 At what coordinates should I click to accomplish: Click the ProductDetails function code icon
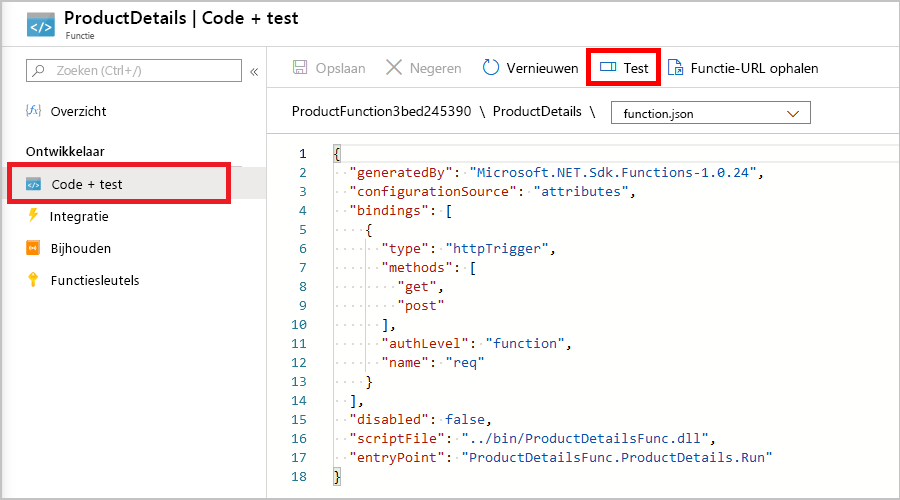[x=41, y=25]
